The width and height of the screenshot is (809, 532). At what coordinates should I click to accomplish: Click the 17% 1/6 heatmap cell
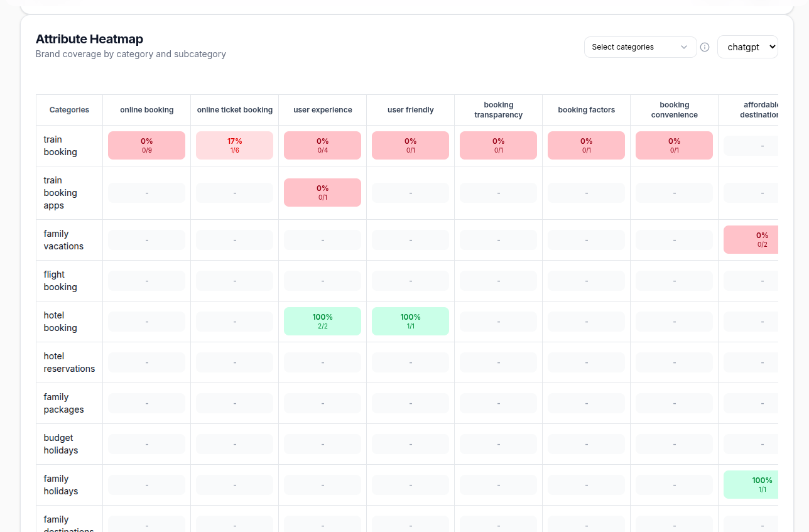(235, 145)
